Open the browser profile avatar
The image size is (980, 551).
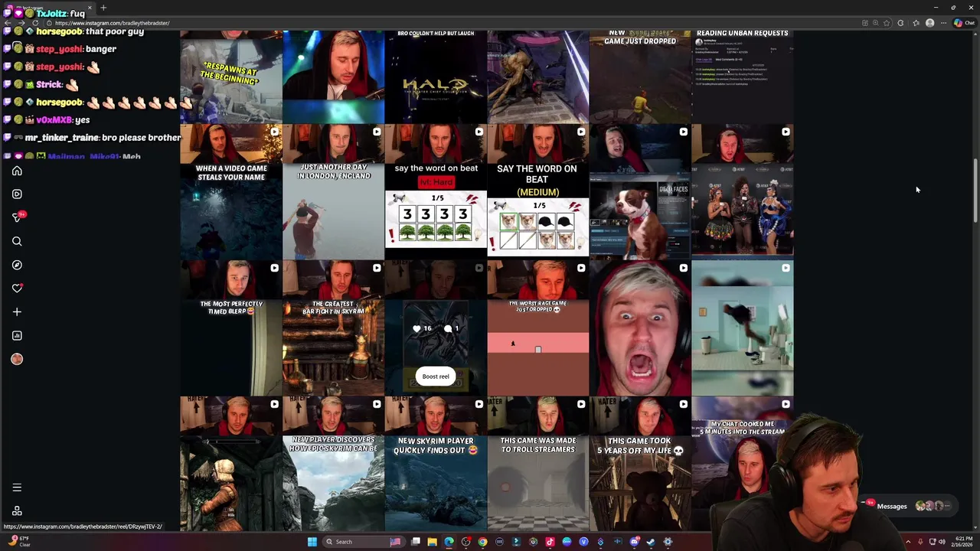click(930, 23)
